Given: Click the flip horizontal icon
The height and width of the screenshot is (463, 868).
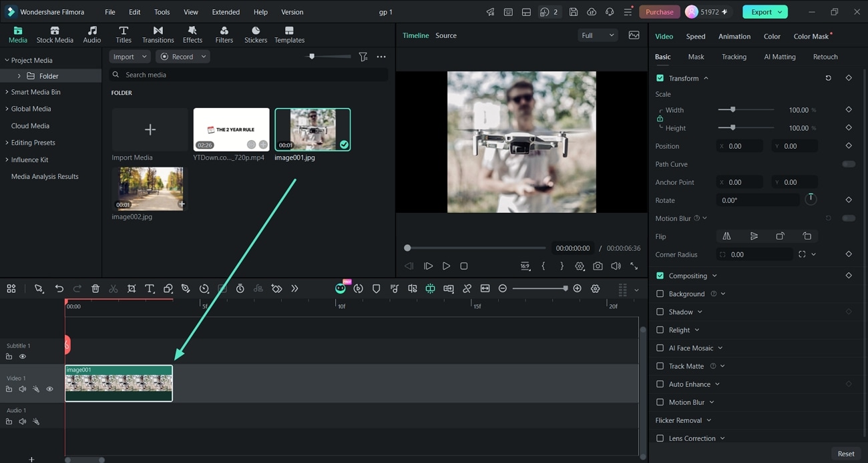Looking at the screenshot, I should [726, 236].
